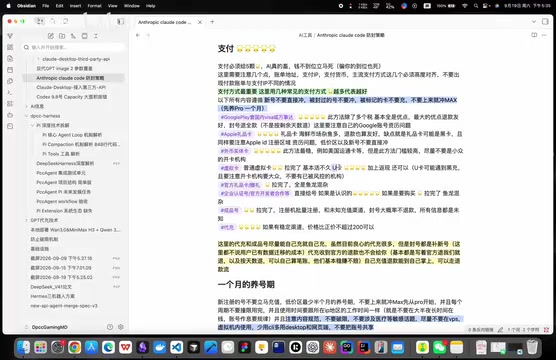Click the 一个月的养号期 heading
Viewport: 556px width, 360px height.
coord(246,284)
